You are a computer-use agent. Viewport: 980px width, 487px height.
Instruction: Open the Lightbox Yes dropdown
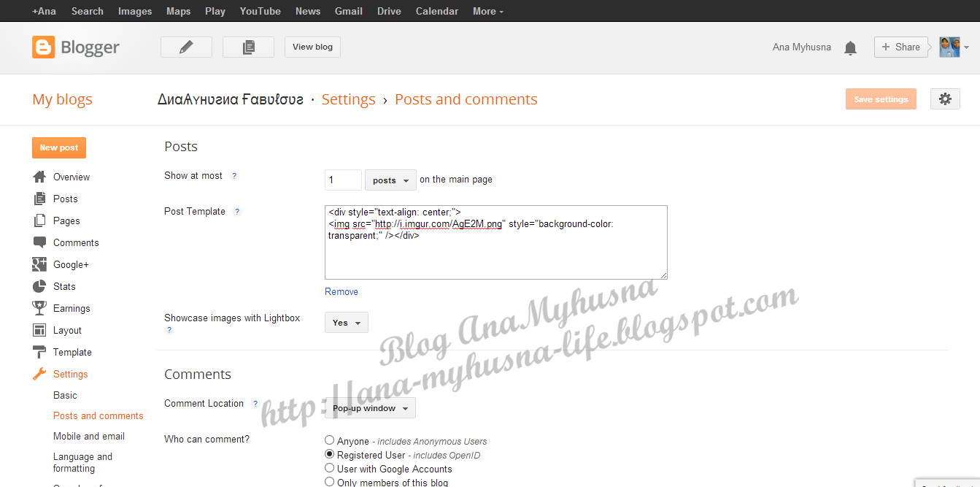click(347, 323)
